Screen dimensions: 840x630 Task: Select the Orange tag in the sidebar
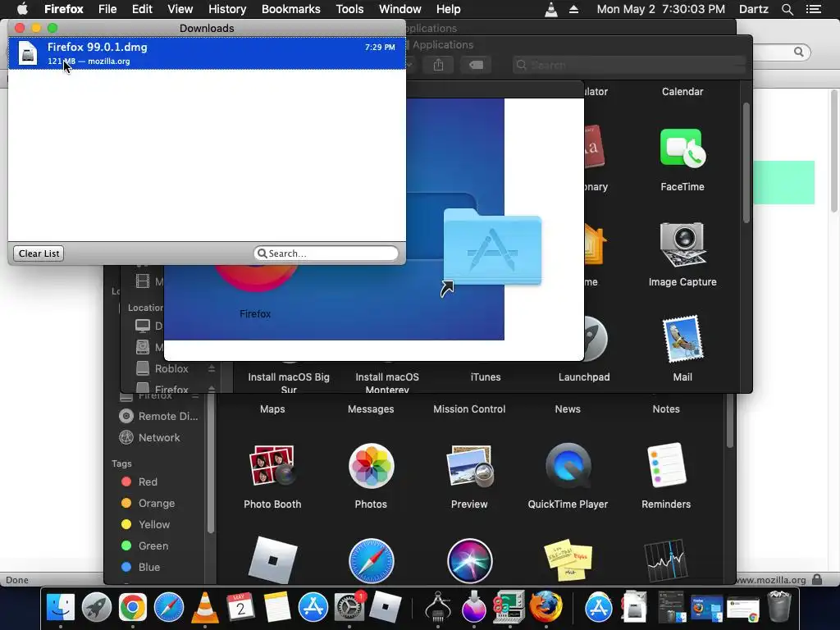pos(148,503)
